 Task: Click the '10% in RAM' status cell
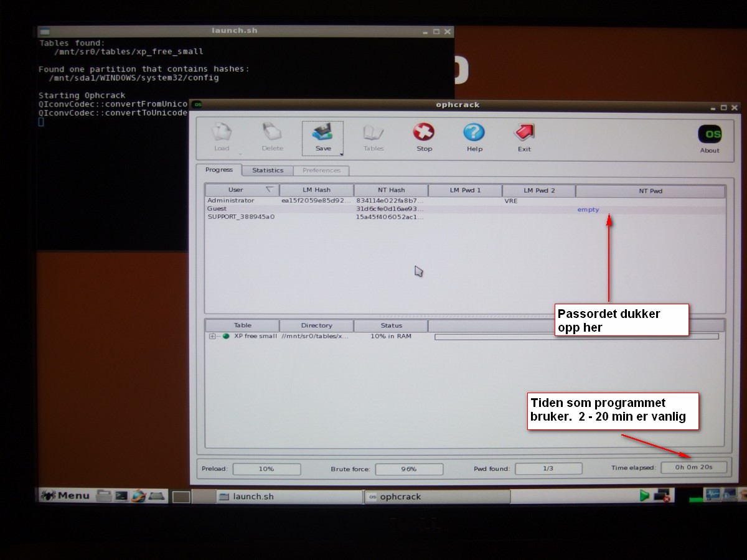391,336
